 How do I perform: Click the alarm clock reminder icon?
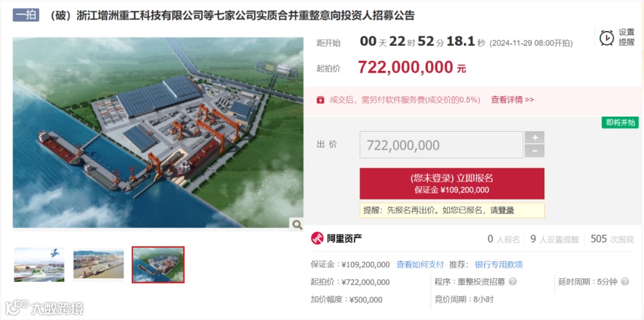pyautogui.click(x=606, y=38)
